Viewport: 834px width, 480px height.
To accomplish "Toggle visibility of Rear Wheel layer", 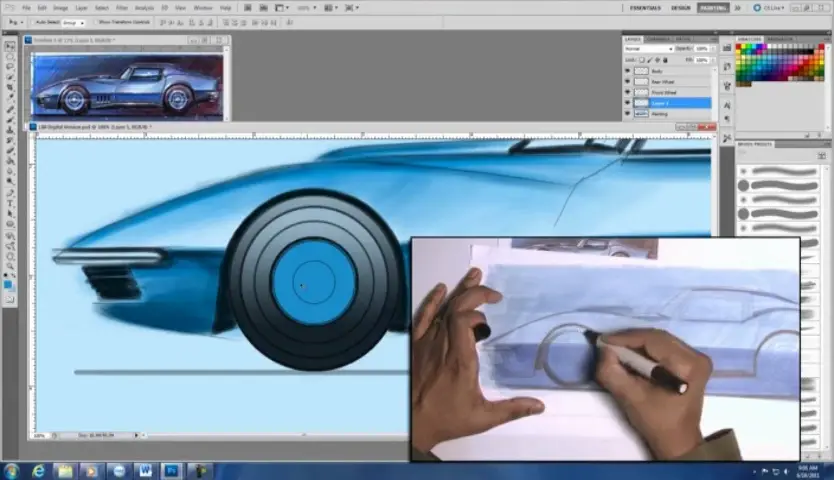I will (627, 82).
